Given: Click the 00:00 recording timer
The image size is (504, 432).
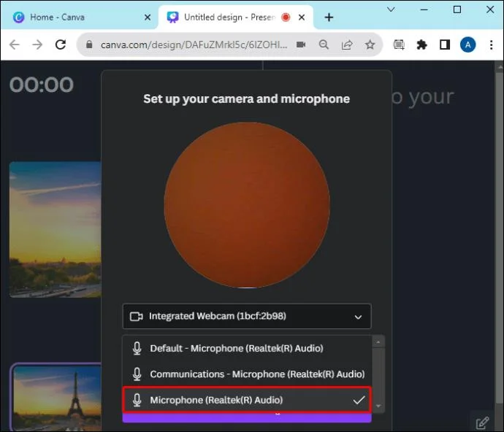Looking at the screenshot, I should (x=42, y=85).
